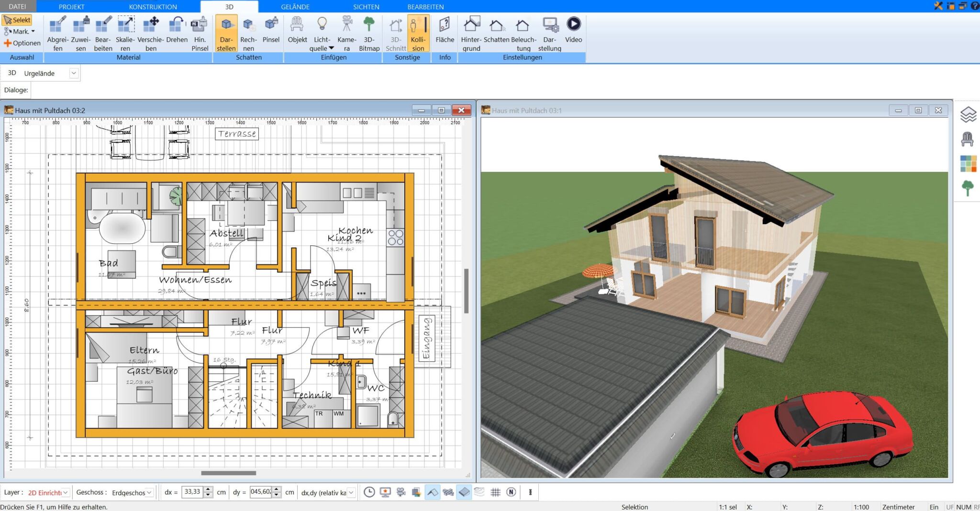This screenshot has height=511, width=980.
Task: Click the Optionen button in Auswahl group
Action: (22, 43)
